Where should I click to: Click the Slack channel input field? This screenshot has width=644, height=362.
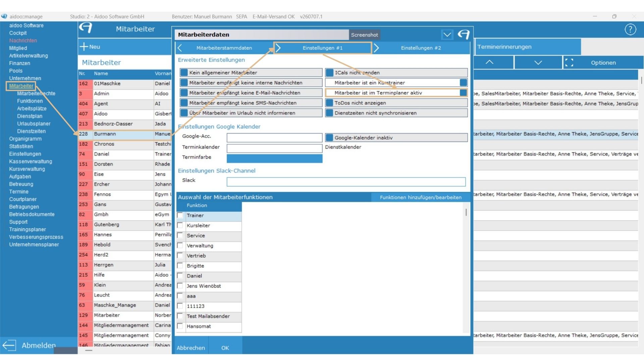pos(346,182)
